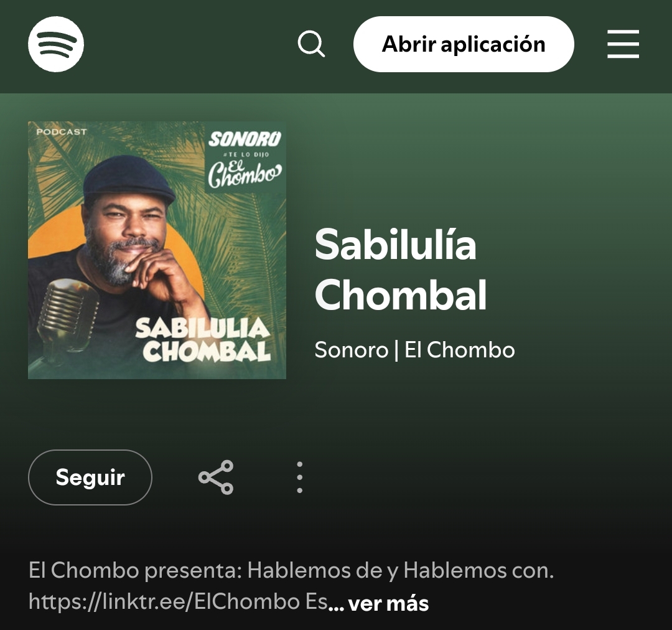Viewport: 672px width, 630px height.
Task: Click the El Chombo presenta description line
Action: tap(291, 570)
